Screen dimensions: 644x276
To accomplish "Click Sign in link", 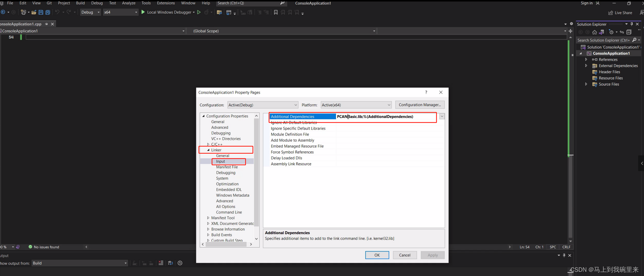I will coord(587,3).
